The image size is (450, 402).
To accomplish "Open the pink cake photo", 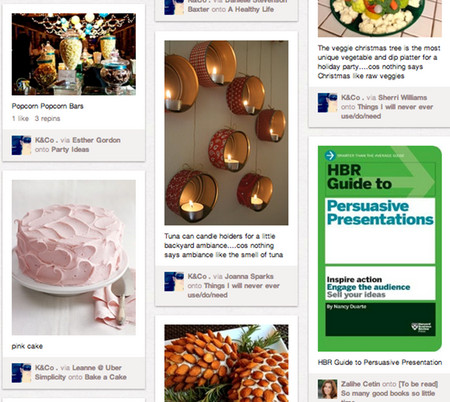I will click(74, 257).
